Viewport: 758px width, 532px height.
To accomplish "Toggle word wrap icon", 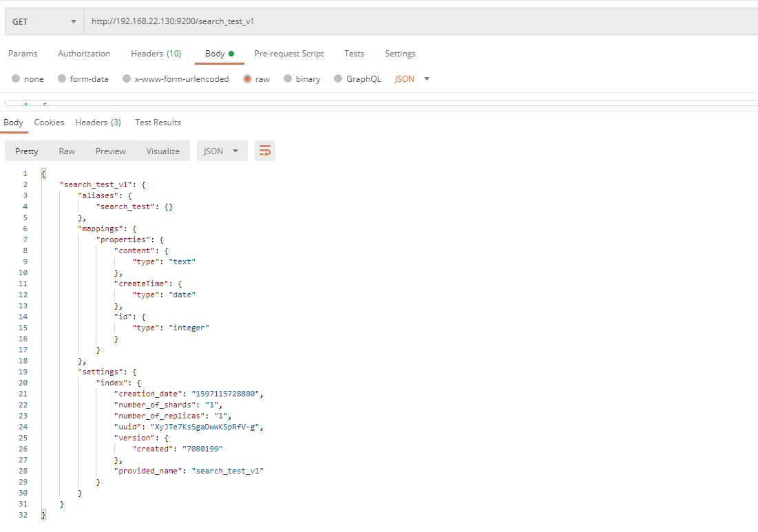I will (x=265, y=151).
